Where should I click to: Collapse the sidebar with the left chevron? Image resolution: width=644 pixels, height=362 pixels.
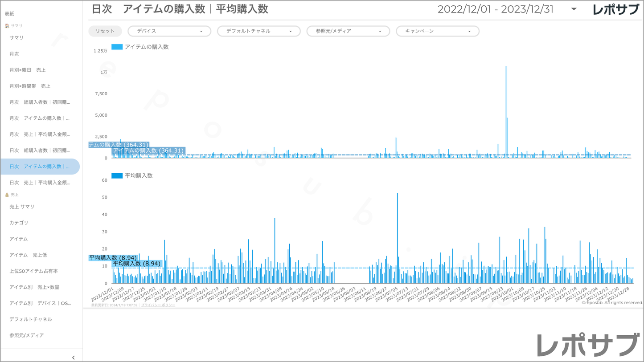[x=74, y=358]
